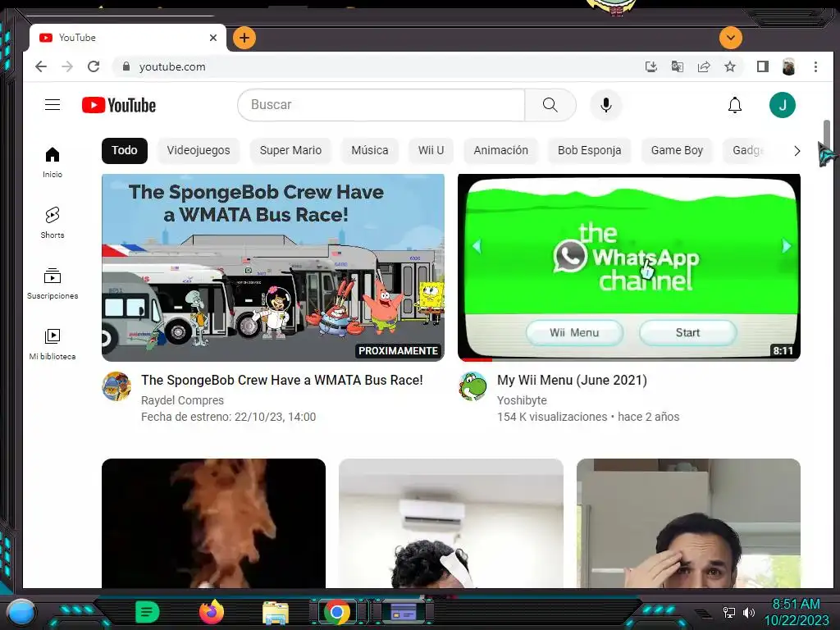
Task: Select the Super Mario chip
Action: (290, 151)
